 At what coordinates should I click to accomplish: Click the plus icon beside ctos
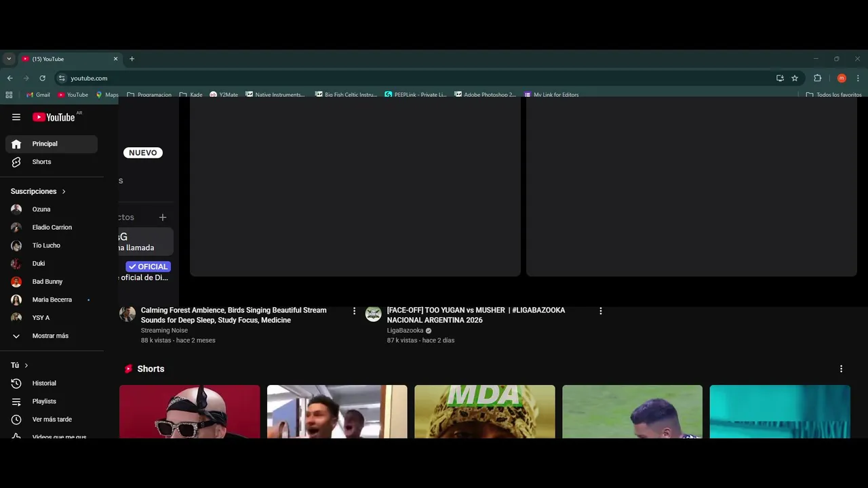(x=163, y=218)
